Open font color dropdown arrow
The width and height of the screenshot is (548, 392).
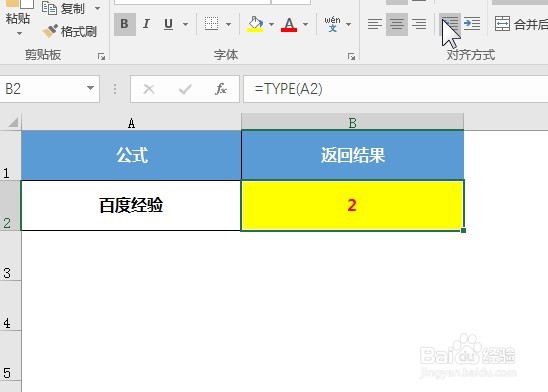(305, 24)
